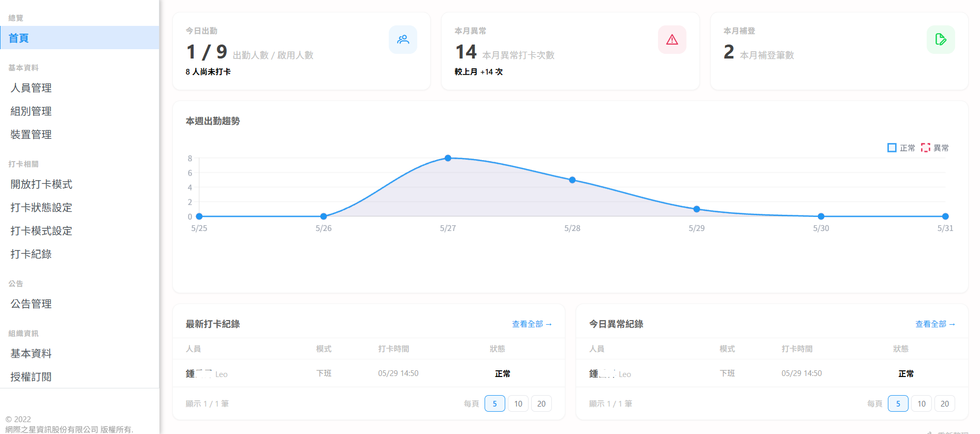Set 5 per page in 今日異常紀錄
This screenshot has height=434, width=980.
[898, 403]
